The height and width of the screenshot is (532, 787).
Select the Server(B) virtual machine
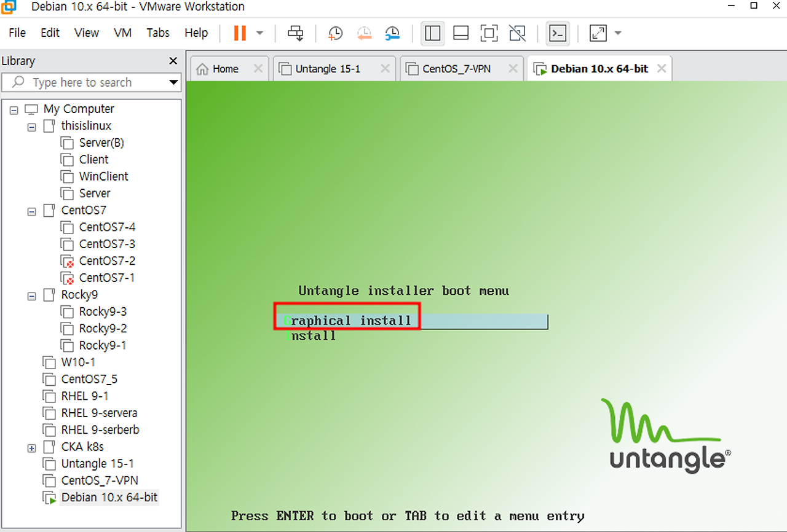(101, 143)
